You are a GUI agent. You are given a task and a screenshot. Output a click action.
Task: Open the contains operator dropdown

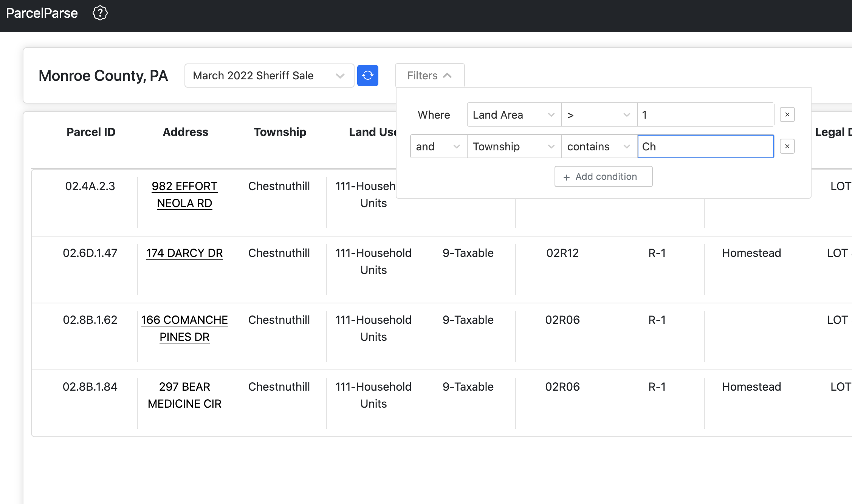(x=598, y=146)
